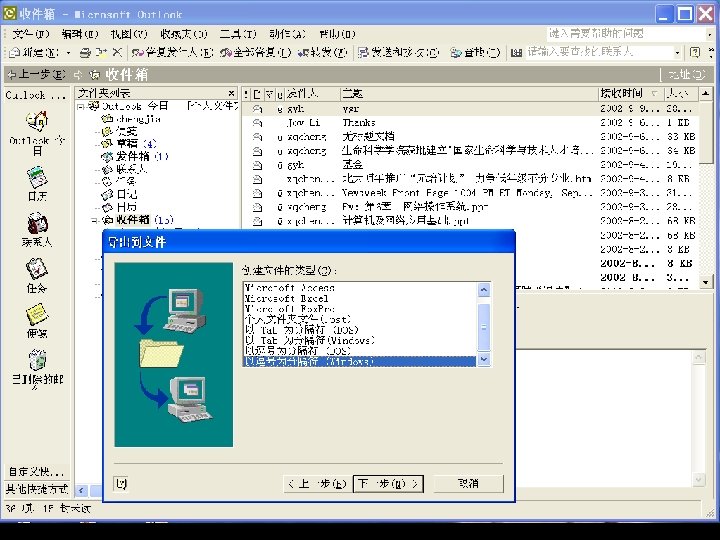Image resolution: width=720 pixels, height=540 pixels.
Task: Open the Thanks message from Joy Li
Action: pos(471,123)
